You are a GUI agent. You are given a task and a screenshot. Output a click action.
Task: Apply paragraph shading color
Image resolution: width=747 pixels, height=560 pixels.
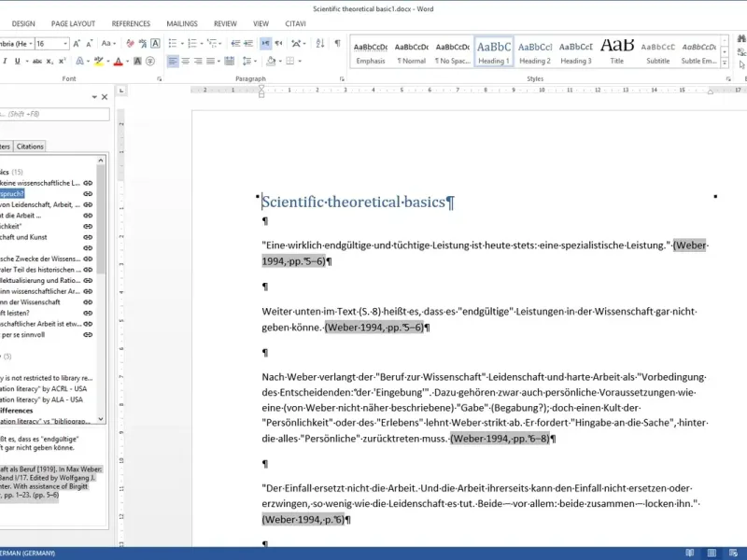(x=271, y=62)
